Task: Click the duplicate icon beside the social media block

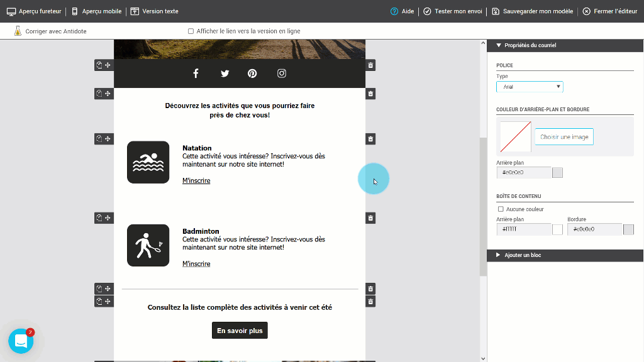Action: click(x=98, y=65)
